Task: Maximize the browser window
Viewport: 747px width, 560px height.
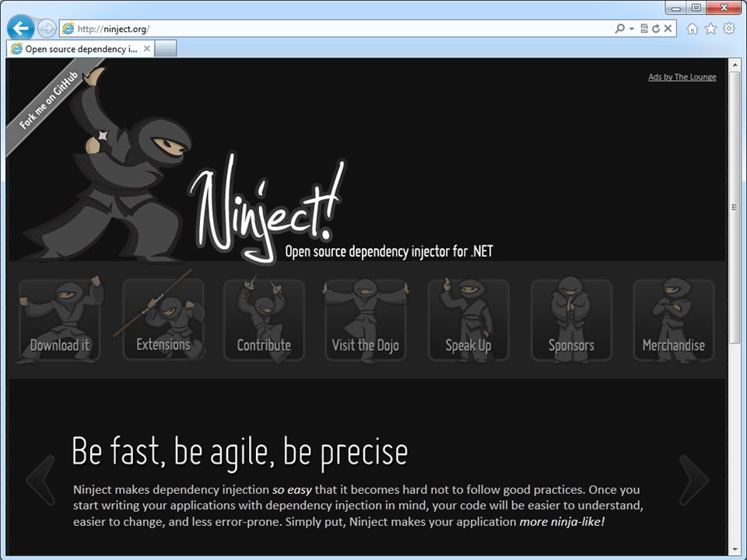Action: 696,8
